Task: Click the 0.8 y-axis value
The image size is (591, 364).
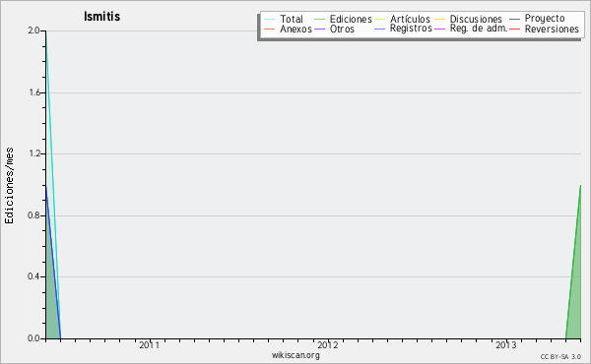Action: click(x=33, y=215)
